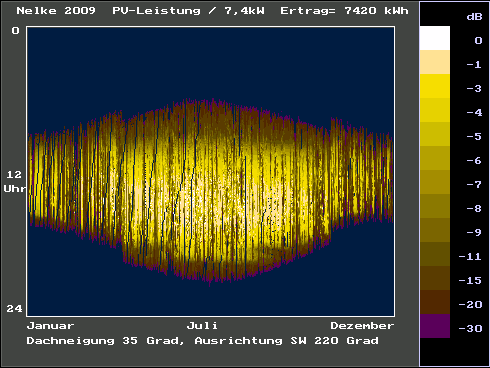Click the dark brown -20 dB swatch
490x368 pixels.
pyautogui.click(x=435, y=302)
